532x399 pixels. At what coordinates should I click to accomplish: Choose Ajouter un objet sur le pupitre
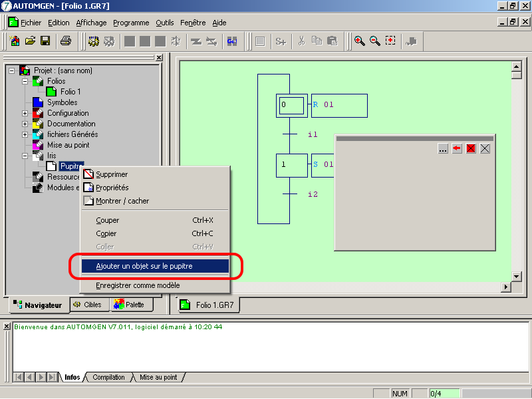click(x=154, y=266)
